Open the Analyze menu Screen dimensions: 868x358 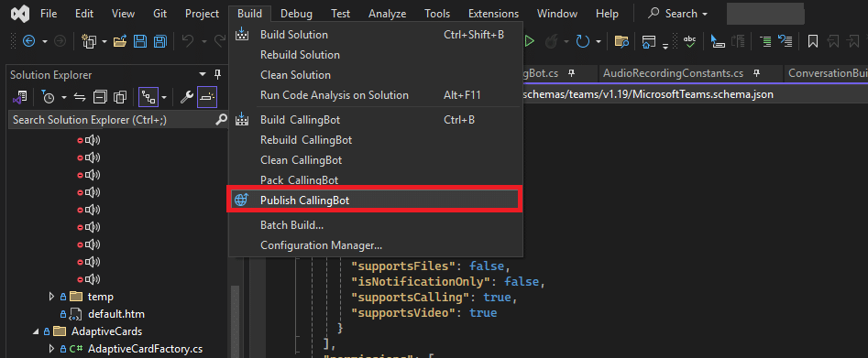pyautogui.click(x=387, y=14)
